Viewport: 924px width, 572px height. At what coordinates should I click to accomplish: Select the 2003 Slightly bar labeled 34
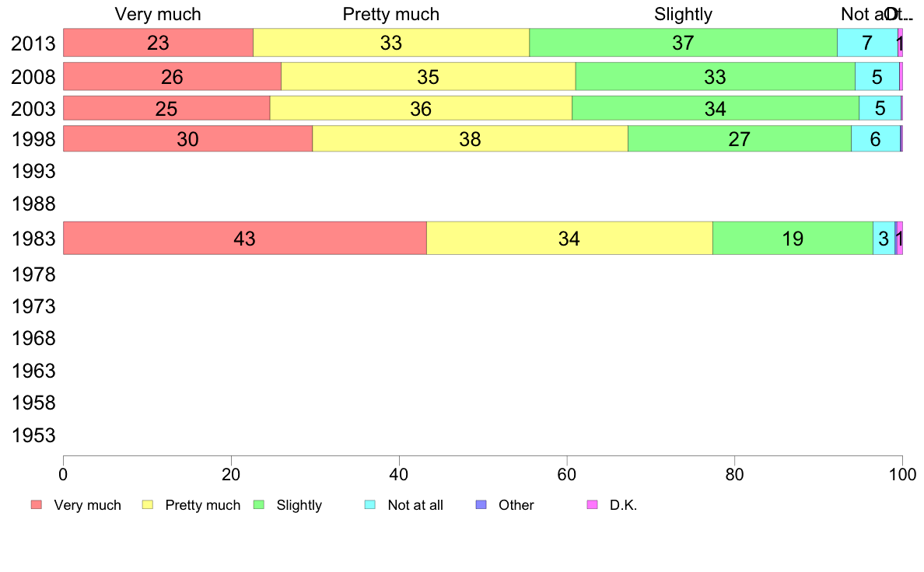(716, 108)
